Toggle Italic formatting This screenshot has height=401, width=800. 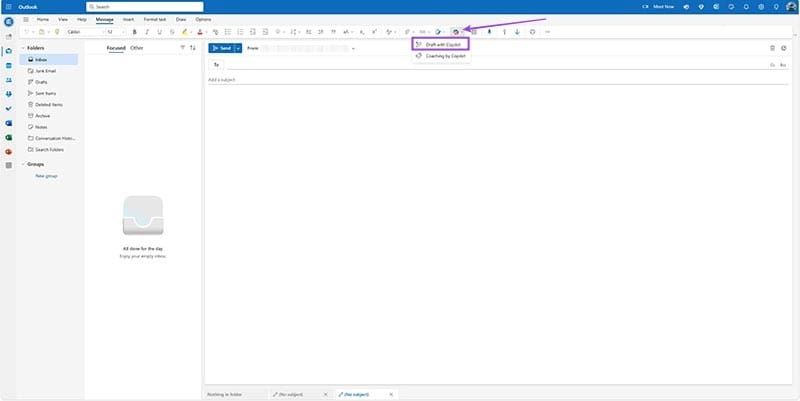[x=147, y=32]
